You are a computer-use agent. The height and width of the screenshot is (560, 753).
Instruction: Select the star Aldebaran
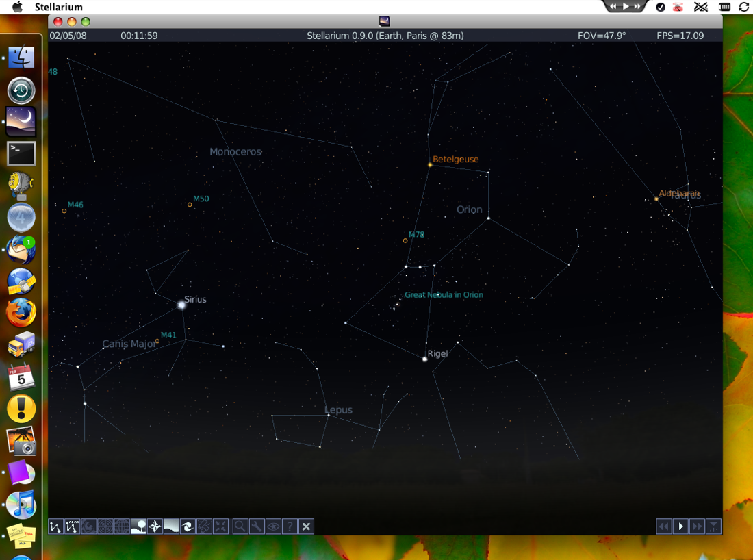click(656, 199)
